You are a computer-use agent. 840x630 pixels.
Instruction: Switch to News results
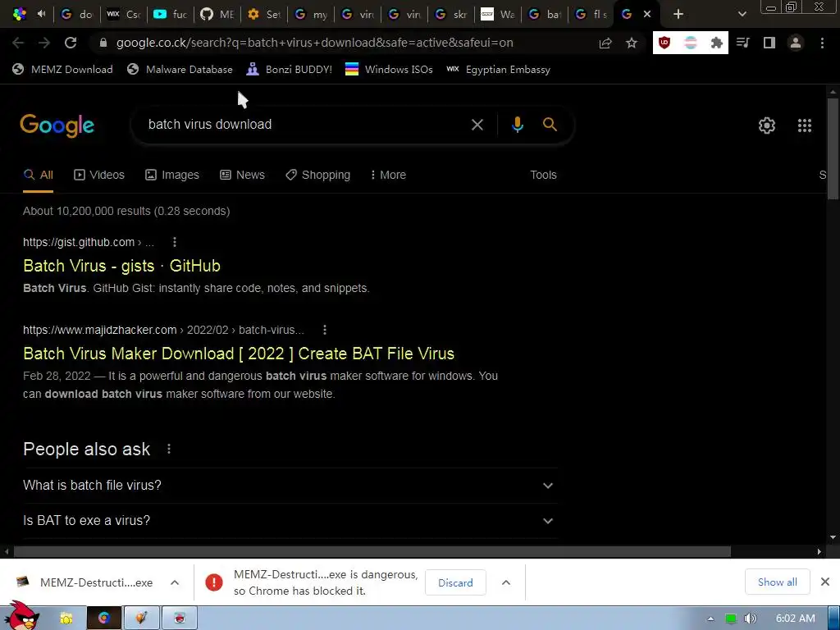tap(242, 176)
